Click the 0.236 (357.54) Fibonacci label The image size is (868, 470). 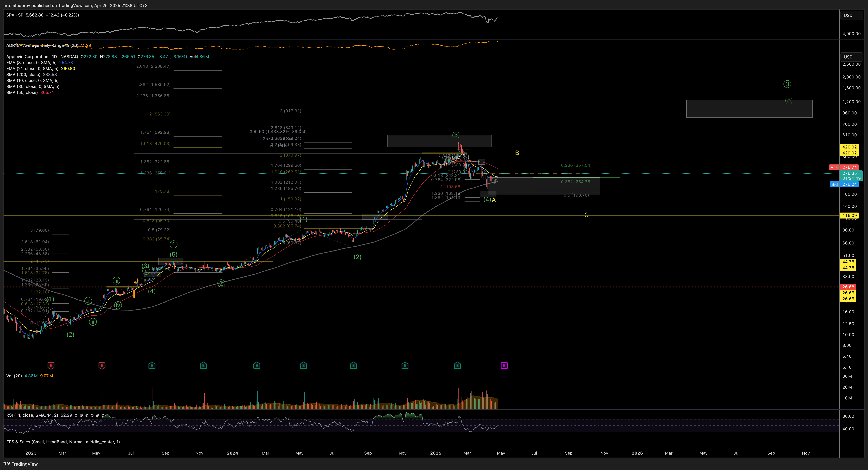pos(576,166)
